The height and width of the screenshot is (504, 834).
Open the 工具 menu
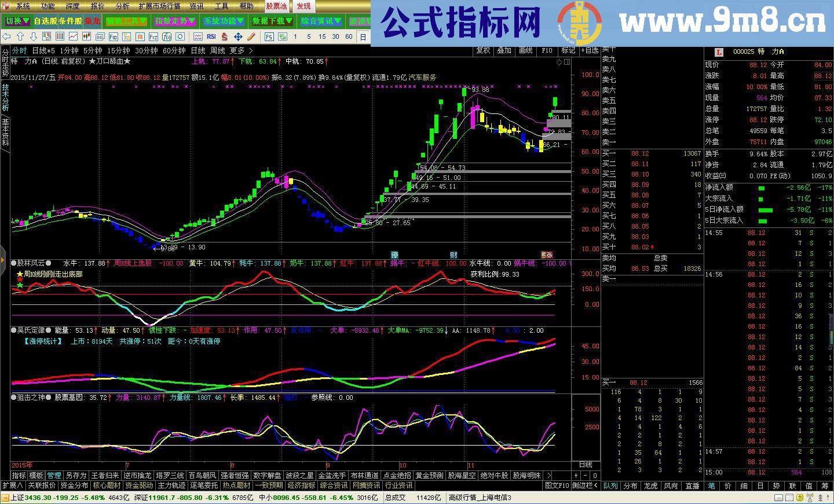220,6
